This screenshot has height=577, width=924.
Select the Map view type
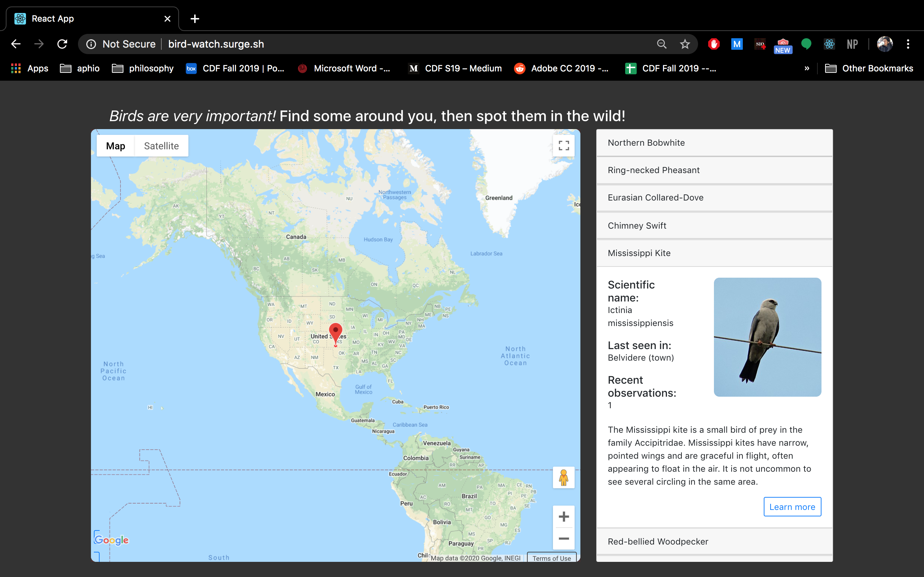[x=115, y=146]
